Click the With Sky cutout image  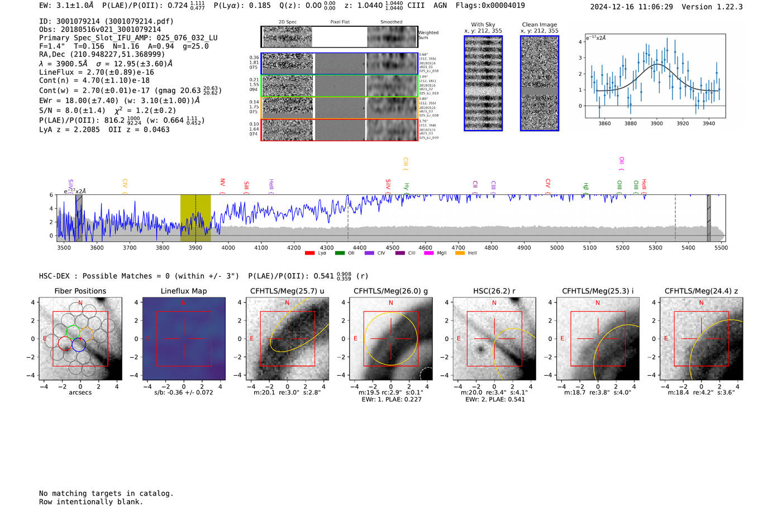pos(483,83)
